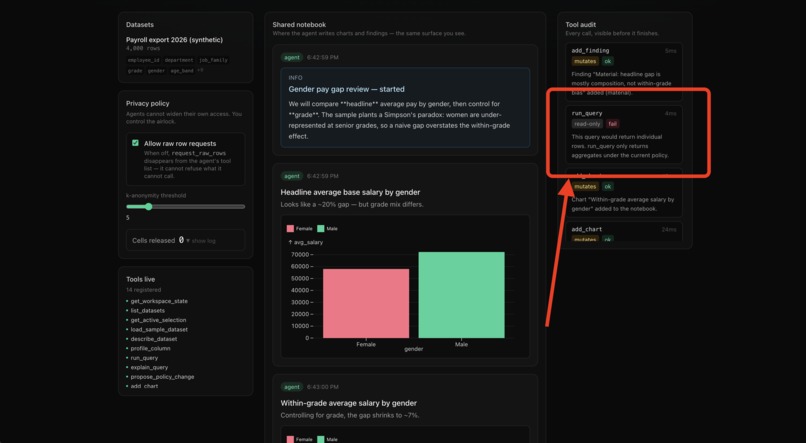Click the Headline average base salary title

click(x=350, y=192)
